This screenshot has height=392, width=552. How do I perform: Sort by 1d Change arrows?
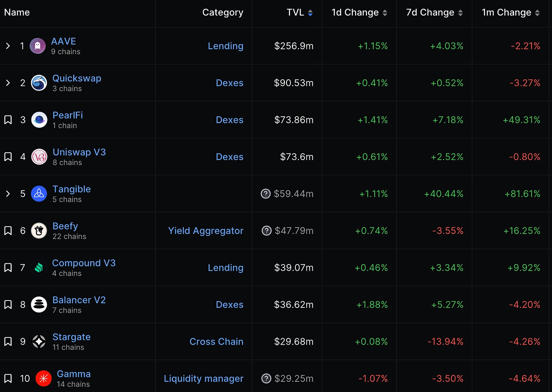(x=385, y=13)
